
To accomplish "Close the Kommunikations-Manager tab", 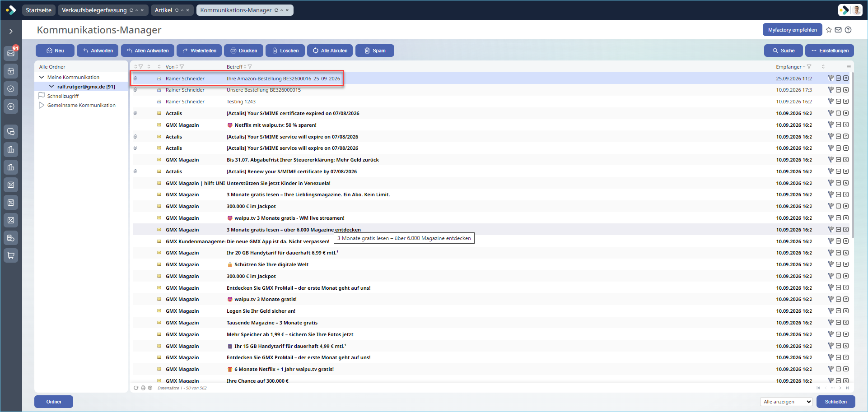I will (287, 10).
